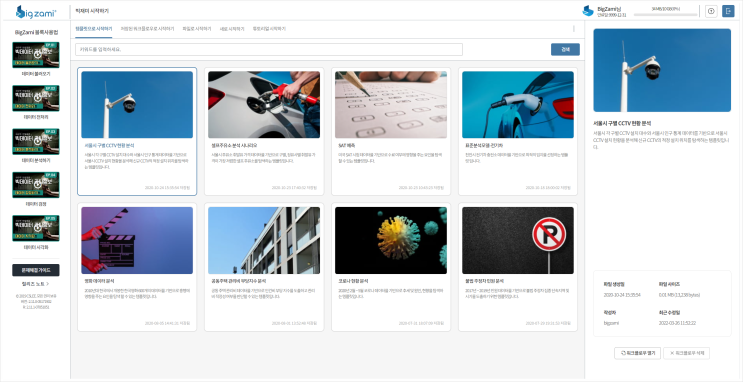Click the vertical dots menu in the tab bar

pyautogui.click(x=574, y=28)
